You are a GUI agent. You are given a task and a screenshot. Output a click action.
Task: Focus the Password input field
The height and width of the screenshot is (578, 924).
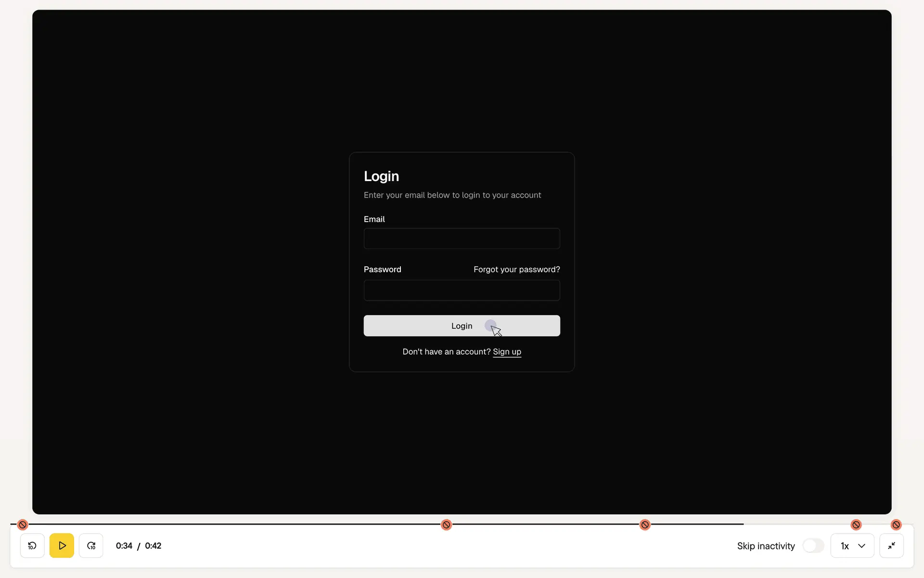[x=462, y=290]
